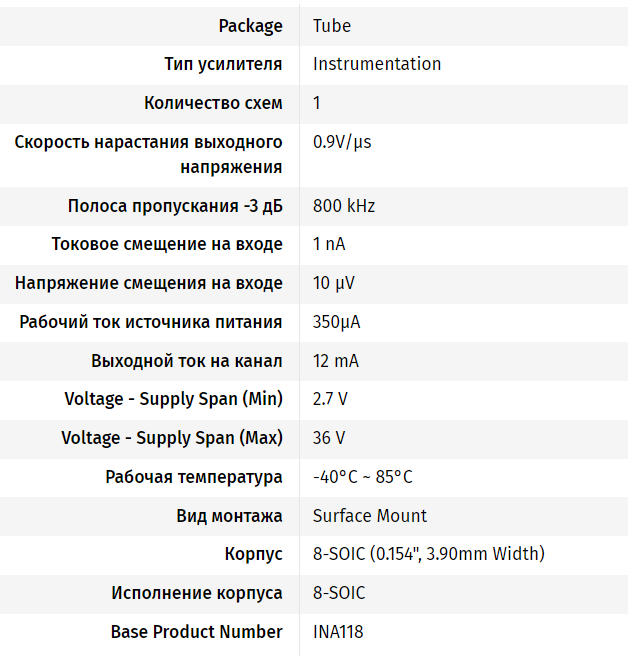Image resolution: width=628 pixels, height=660 pixels.
Task: Select the 0.9V/µs slew rate value
Action: [x=342, y=142]
